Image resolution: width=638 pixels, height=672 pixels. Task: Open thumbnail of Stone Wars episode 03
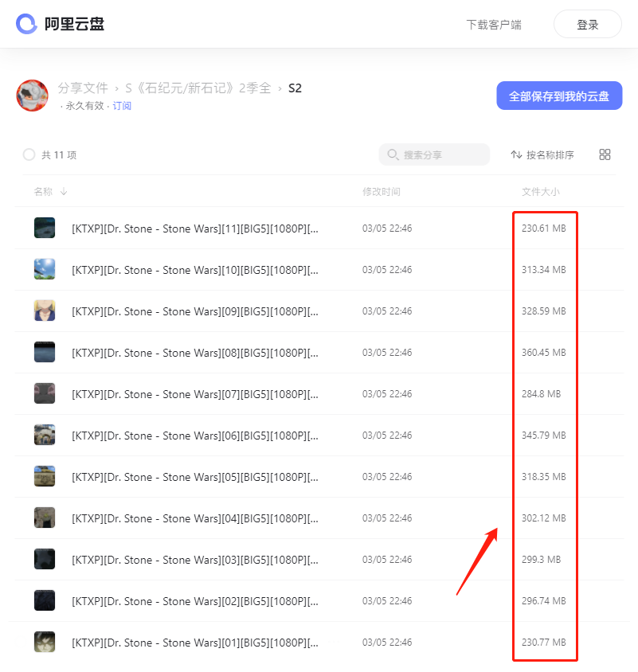(x=45, y=559)
